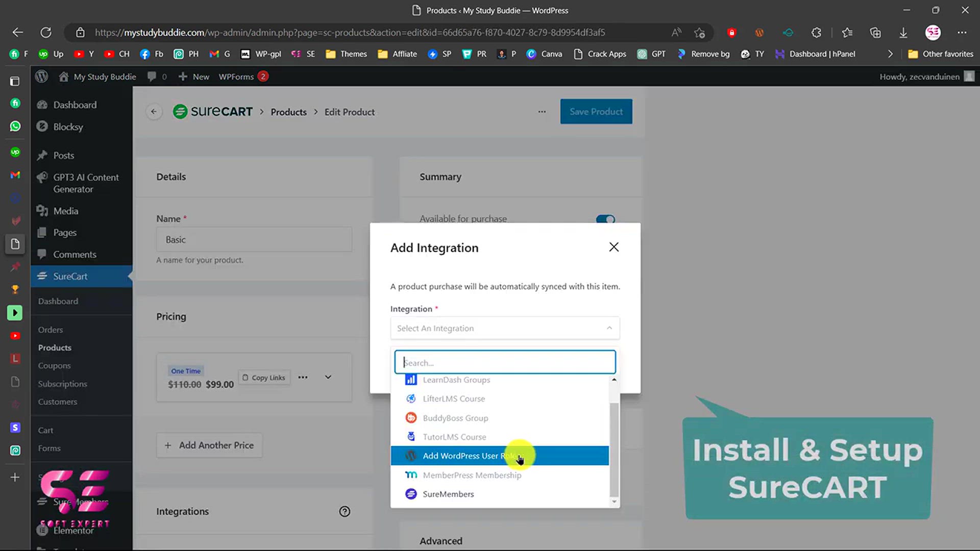Open the New content menu in the admin bar
Screen dimensions: 980x551
pos(194,77)
